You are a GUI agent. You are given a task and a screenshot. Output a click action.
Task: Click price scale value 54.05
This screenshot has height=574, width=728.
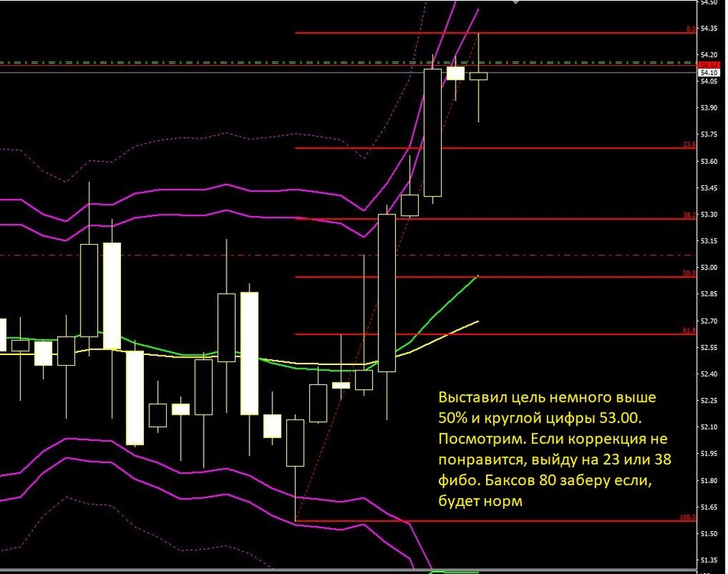(709, 81)
